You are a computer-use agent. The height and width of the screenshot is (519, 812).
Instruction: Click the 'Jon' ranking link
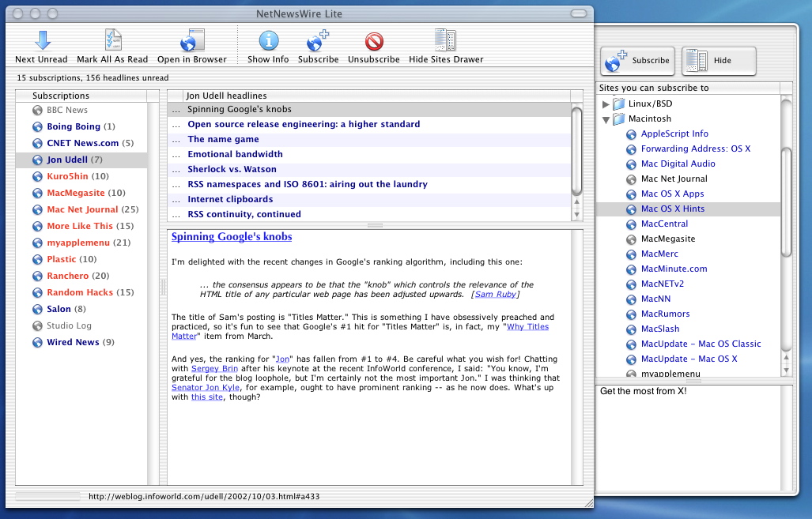click(282, 359)
